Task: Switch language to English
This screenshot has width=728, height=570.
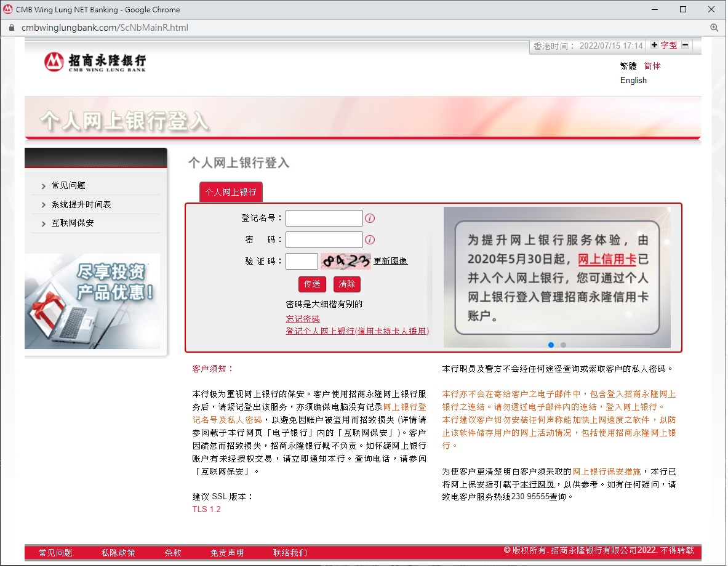Action: 633,81
